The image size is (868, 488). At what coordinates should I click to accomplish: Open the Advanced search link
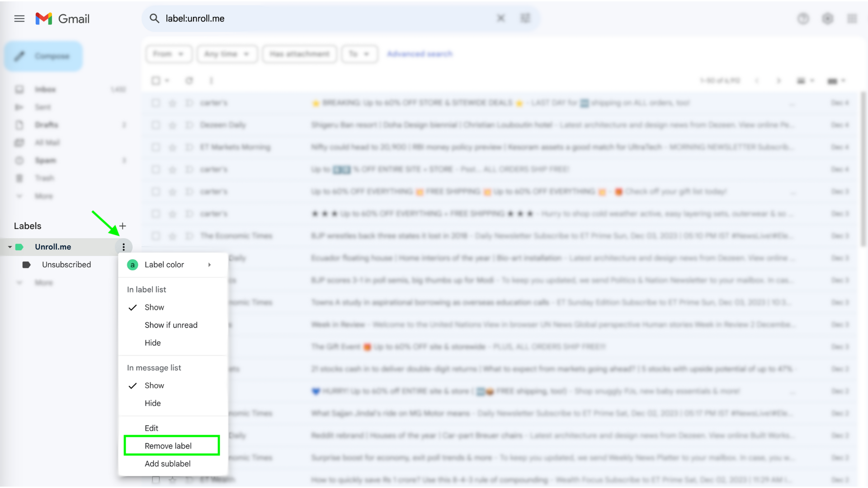point(420,54)
